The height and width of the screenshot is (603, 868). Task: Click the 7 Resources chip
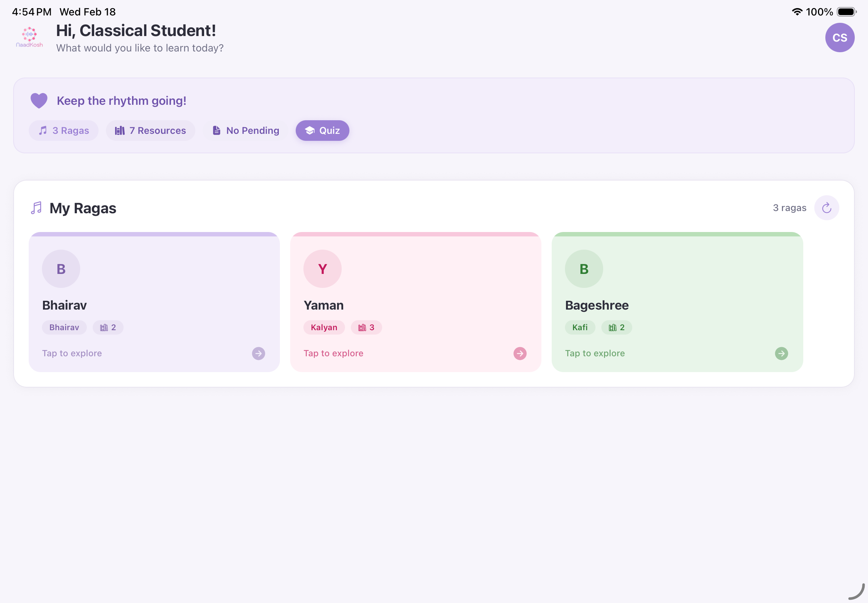pyautogui.click(x=150, y=131)
